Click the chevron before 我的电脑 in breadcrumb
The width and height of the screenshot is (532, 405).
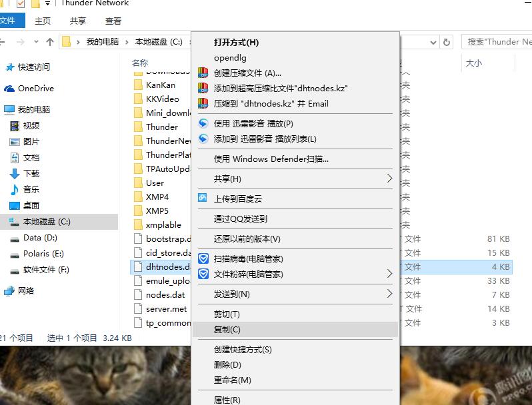point(79,42)
